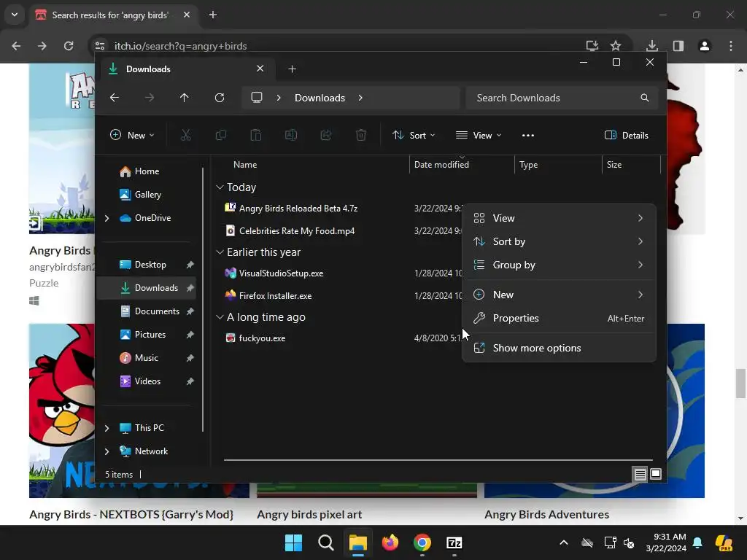The image size is (747, 560).
Task: Select VisualStudioSetup.exe file
Action: tap(281, 273)
